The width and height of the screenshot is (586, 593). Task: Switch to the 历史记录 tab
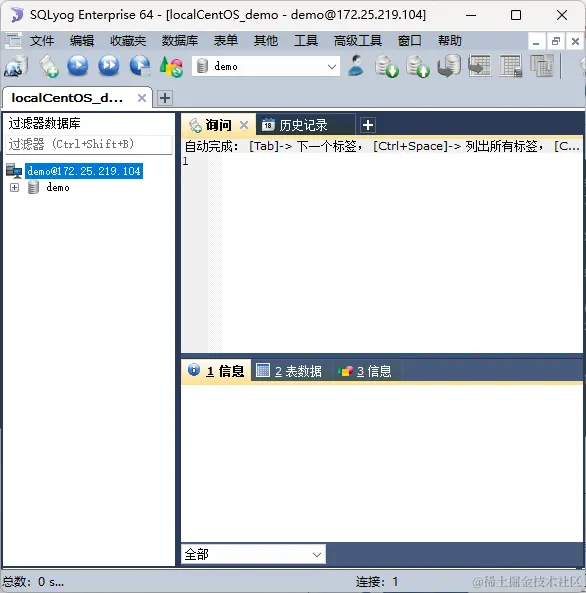point(305,125)
